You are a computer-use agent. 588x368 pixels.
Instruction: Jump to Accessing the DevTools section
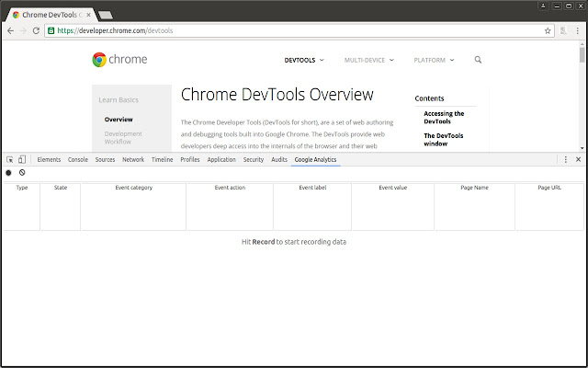click(444, 118)
